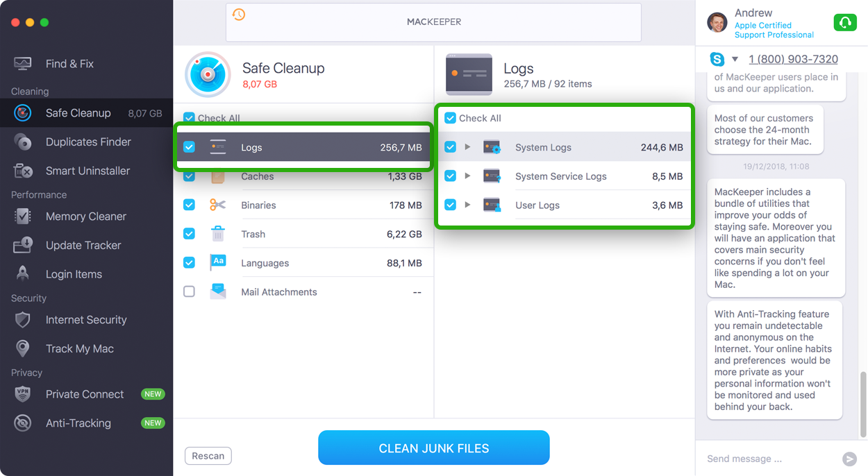Click the System Logs 244,6 MB value
The height and width of the screenshot is (476, 868).
click(x=662, y=147)
